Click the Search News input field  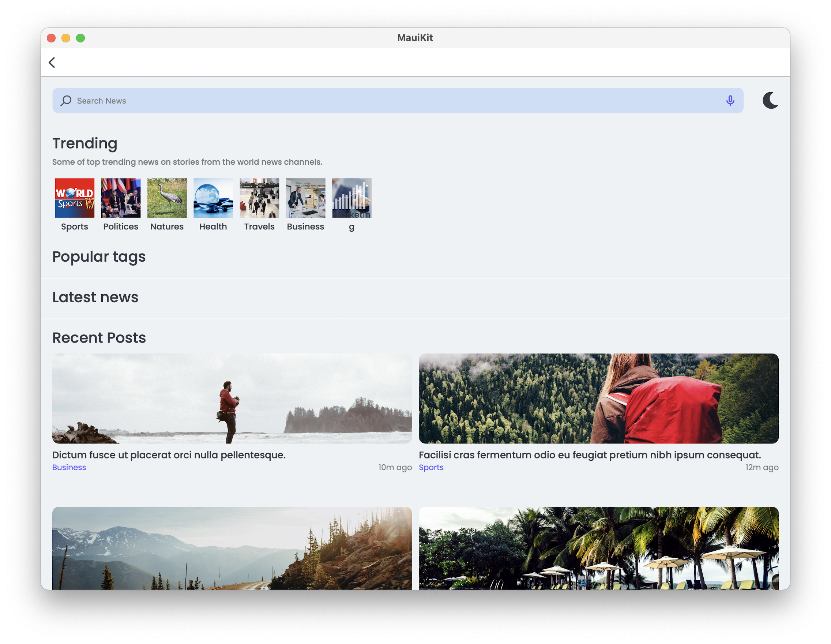[x=380, y=101]
